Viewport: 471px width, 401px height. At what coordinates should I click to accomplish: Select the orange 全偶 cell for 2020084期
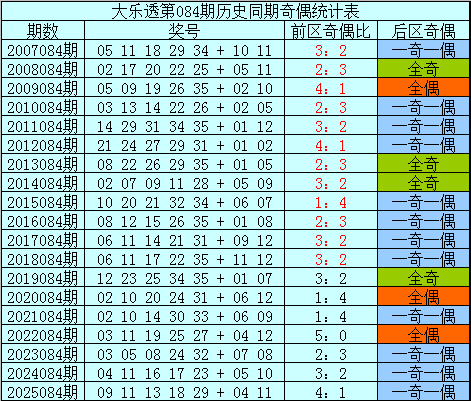click(x=424, y=297)
